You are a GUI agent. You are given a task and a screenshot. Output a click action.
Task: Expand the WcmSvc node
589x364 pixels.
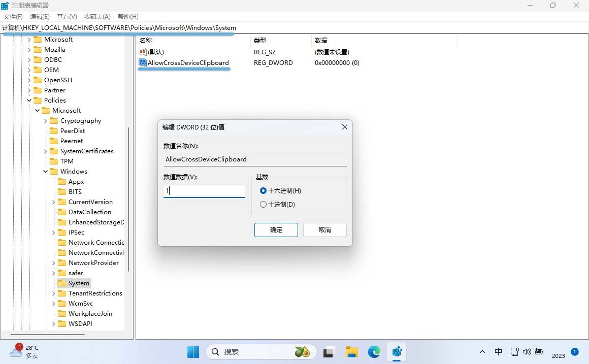tap(53, 304)
